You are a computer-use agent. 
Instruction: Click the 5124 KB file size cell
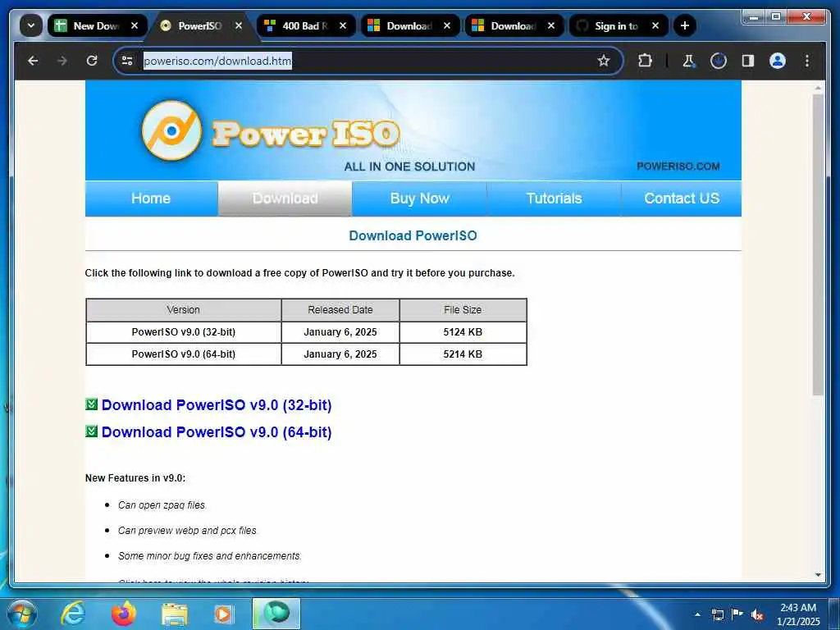click(463, 332)
